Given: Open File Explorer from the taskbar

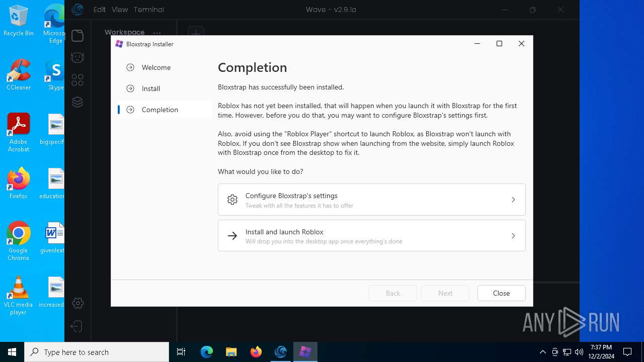Looking at the screenshot, I should click(231, 352).
